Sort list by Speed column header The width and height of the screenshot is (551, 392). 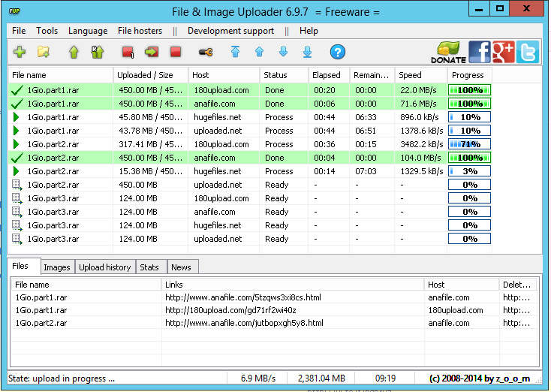tap(421, 75)
